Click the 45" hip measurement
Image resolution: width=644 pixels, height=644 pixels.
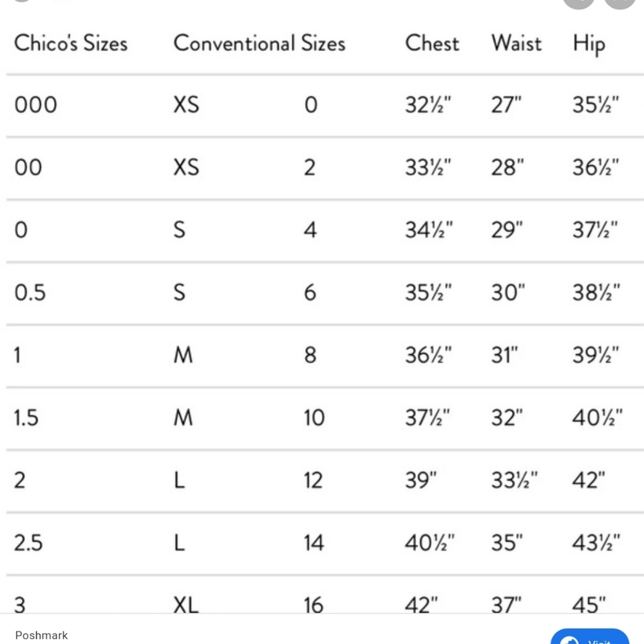click(589, 605)
